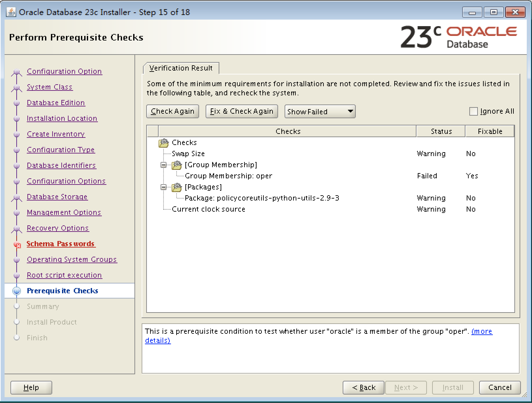This screenshot has width=532, height=403.
Task: Click the Status column header
Action: [441, 131]
